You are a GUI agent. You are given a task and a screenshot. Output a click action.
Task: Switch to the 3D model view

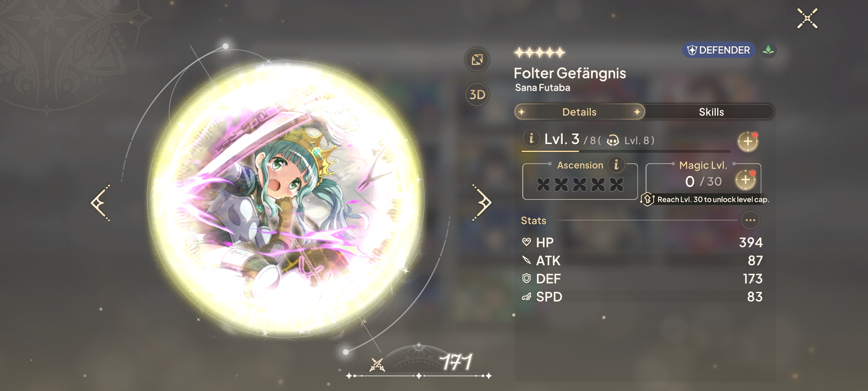(x=477, y=94)
